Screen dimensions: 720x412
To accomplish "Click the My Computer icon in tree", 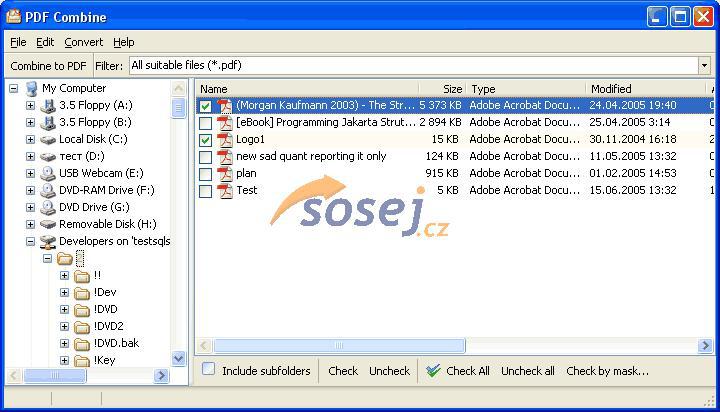I will (31, 88).
